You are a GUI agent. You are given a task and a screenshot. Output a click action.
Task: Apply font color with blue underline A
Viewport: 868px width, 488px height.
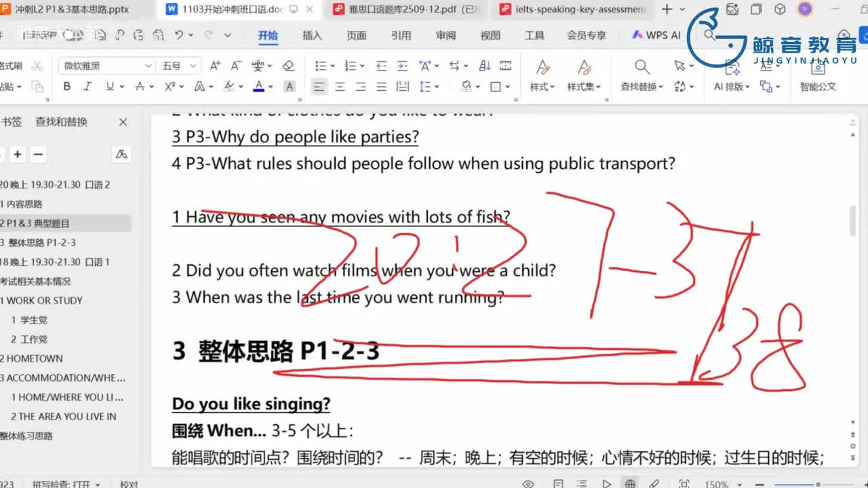(x=258, y=87)
